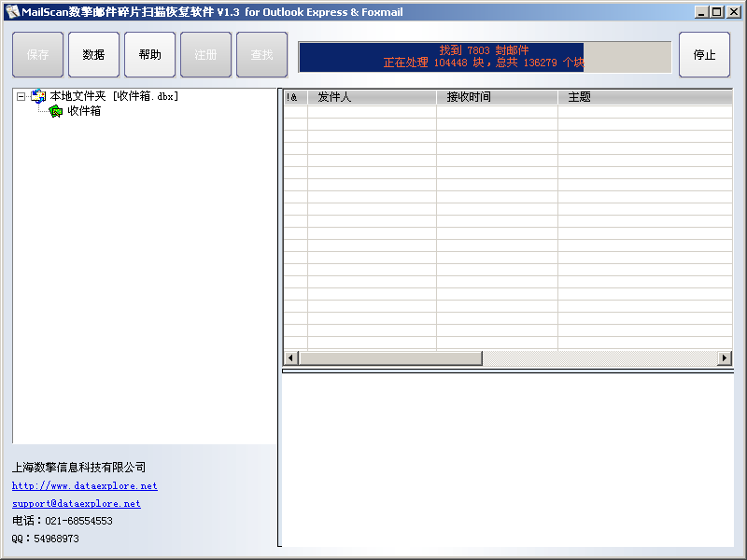Click the priority/attachment column header
The image size is (747, 560).
(295, 97)
